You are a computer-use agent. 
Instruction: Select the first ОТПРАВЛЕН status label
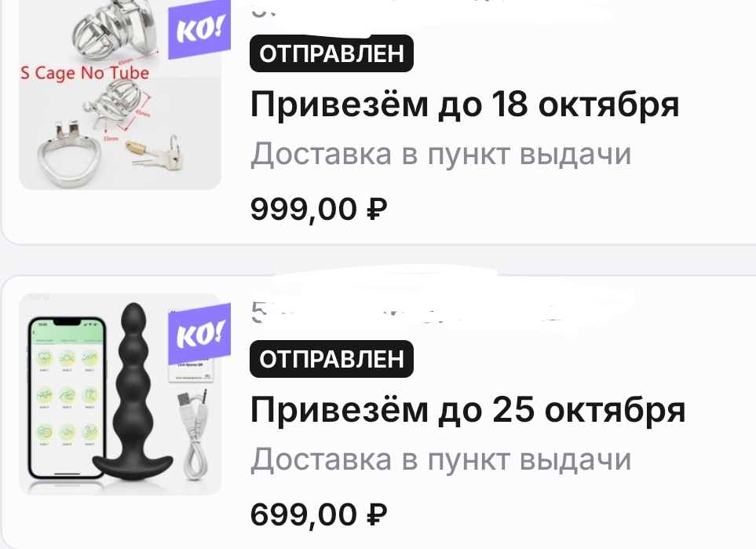tap(332, 53)
